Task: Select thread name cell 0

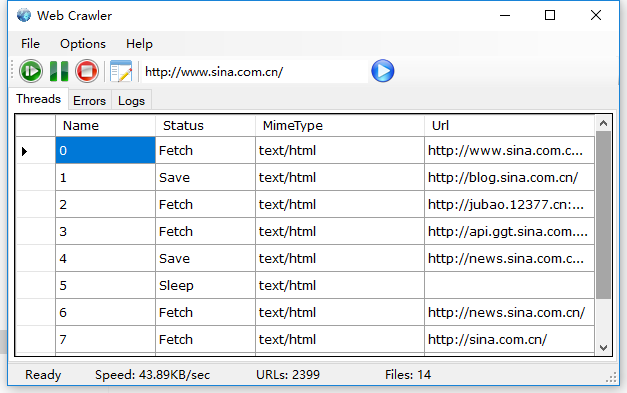Action: point(105,150)
